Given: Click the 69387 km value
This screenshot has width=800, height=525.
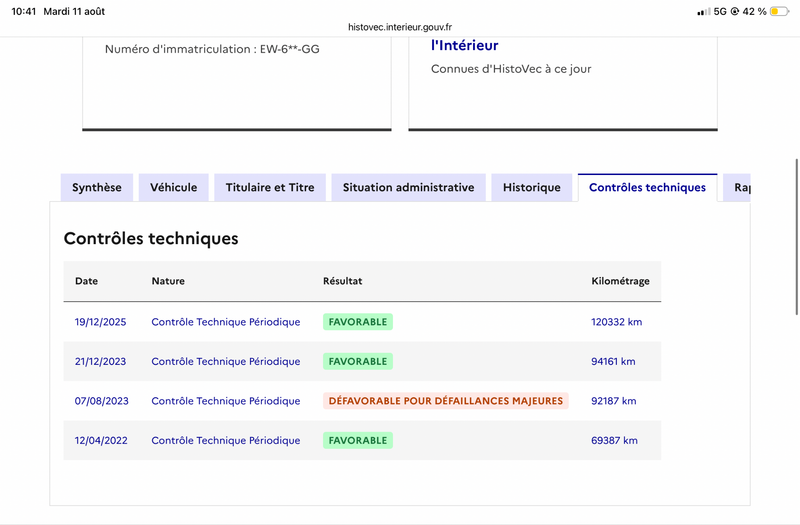Looking at the screenshot, I should pos(614,440).
